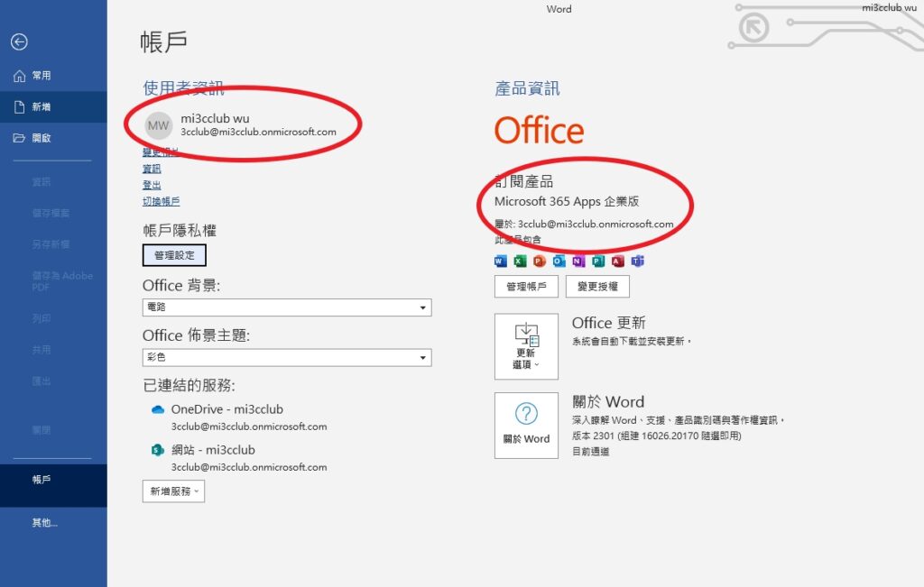Click the OneDrive cloud icon in connected services
This screenshot has height=587, width=924.
157,409
